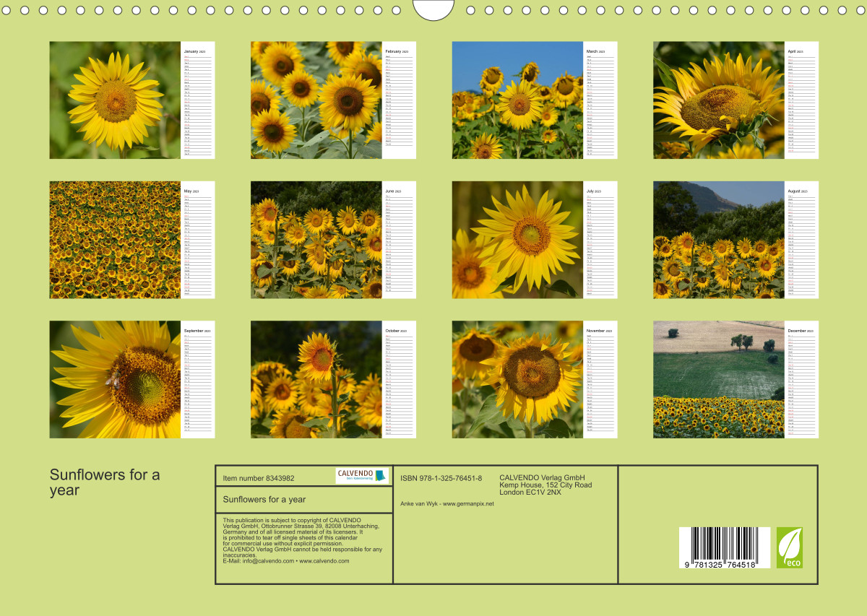Select the March blue-sky sunflower thumbnail
Image resolution: width=867 pixels, height=616 pixels.
[x=517, y=100]
